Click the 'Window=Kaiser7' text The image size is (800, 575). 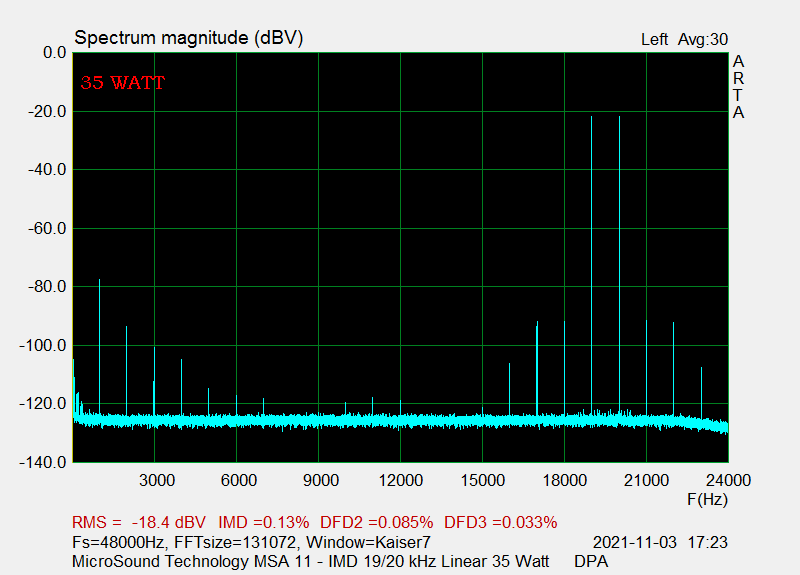(x=368, y=542)
